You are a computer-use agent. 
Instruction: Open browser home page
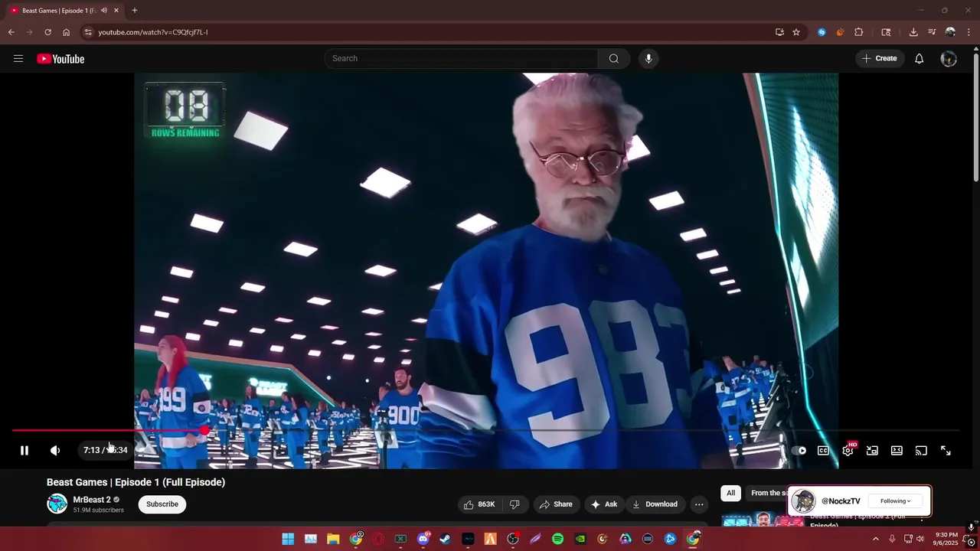click(x=66, y=32)
